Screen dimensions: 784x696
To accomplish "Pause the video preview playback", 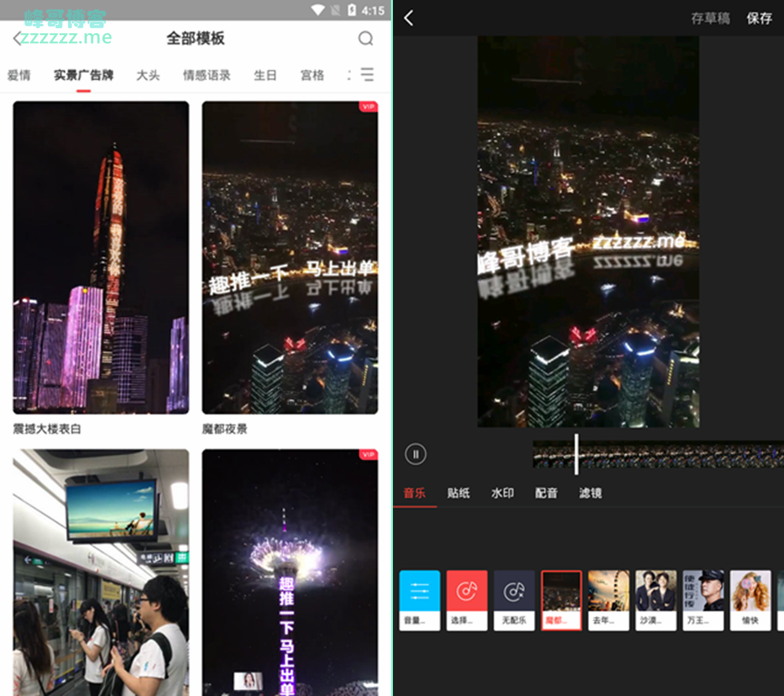I will pos(416,454).
